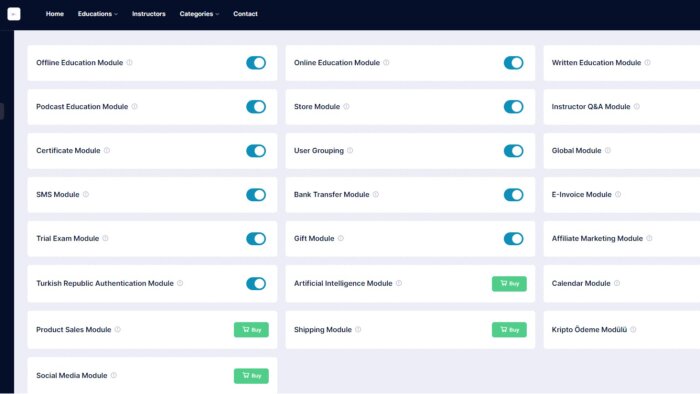The width and height of the screenshot is (700, 394).
Task: Switch off the Bank Transfer Module
Action: 513,195
